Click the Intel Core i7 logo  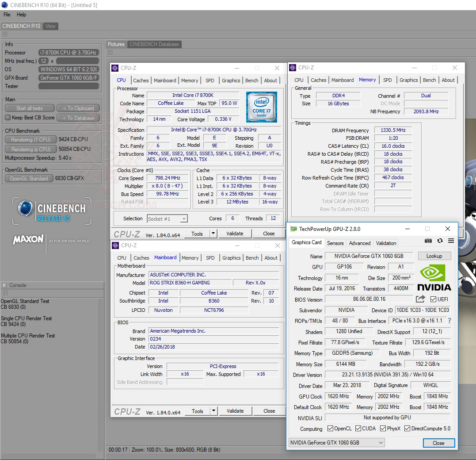[x=262, y=107]
